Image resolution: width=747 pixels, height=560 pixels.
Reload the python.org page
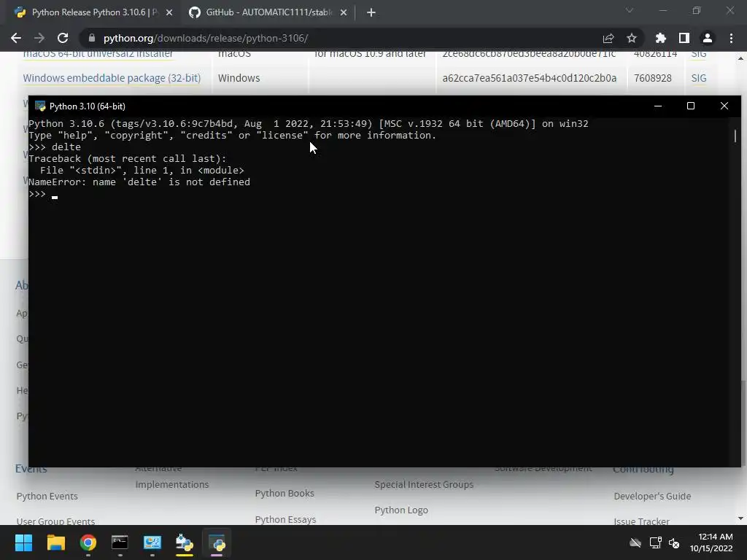[x=63, y=38]
